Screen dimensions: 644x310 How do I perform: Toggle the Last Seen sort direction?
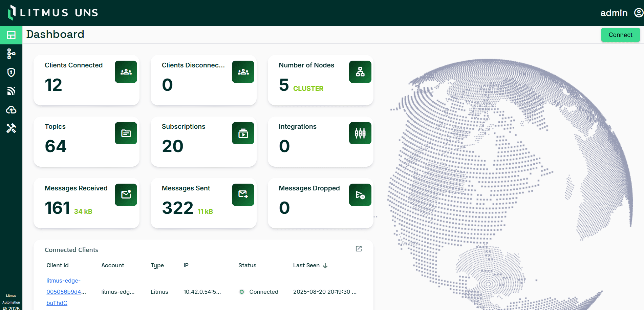click(x=325, y=266)
